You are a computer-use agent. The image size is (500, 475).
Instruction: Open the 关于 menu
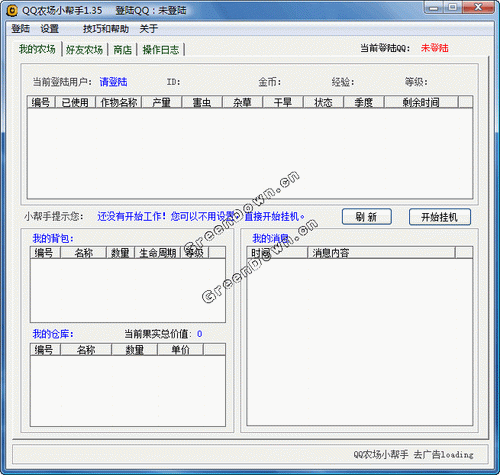click(148, 29)
